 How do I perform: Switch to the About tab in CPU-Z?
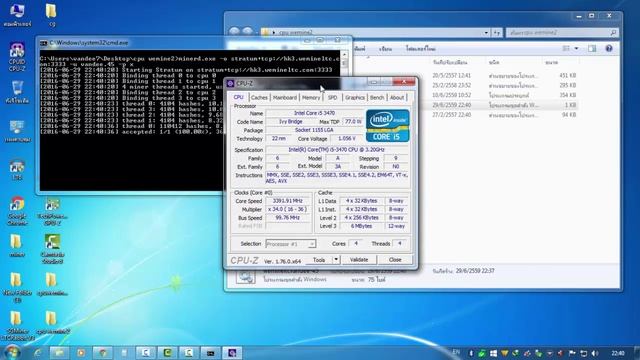coord(397,98)
